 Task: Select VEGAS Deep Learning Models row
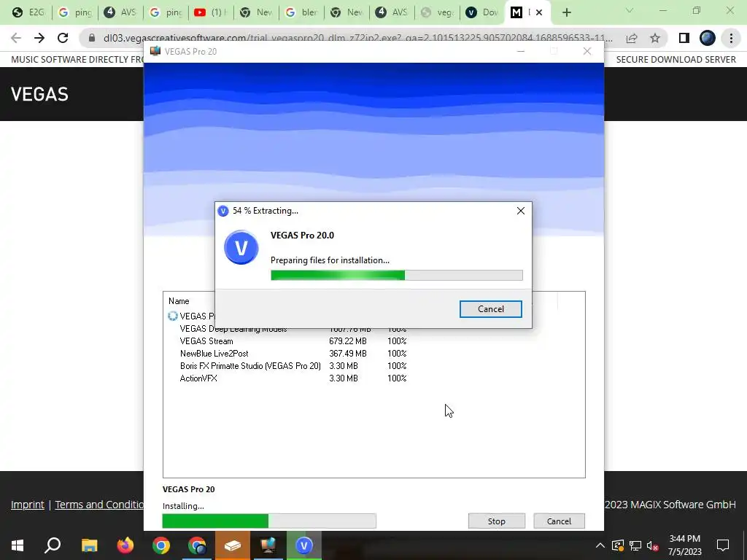click(x=293, y=329)
